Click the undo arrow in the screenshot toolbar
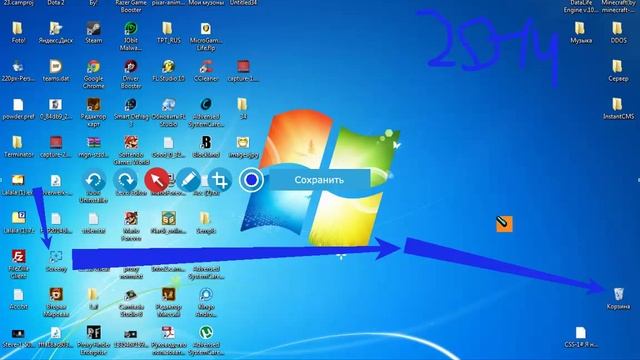This screenshot has width=640, height=360. pos(94,180)
